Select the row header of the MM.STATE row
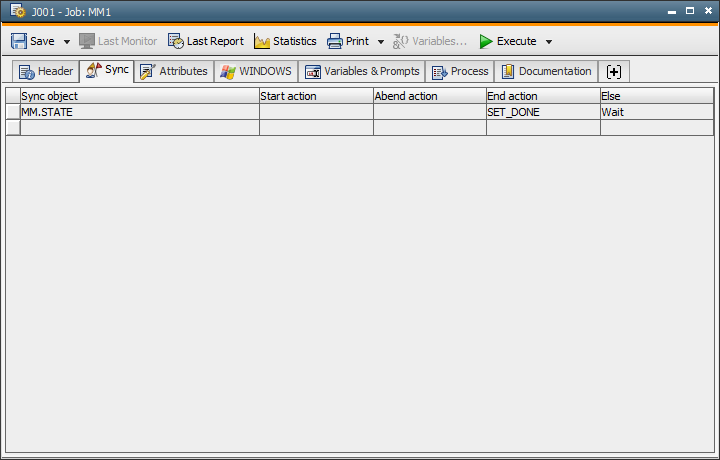Viewport: 720px width, 460px height. click(13, 112)
